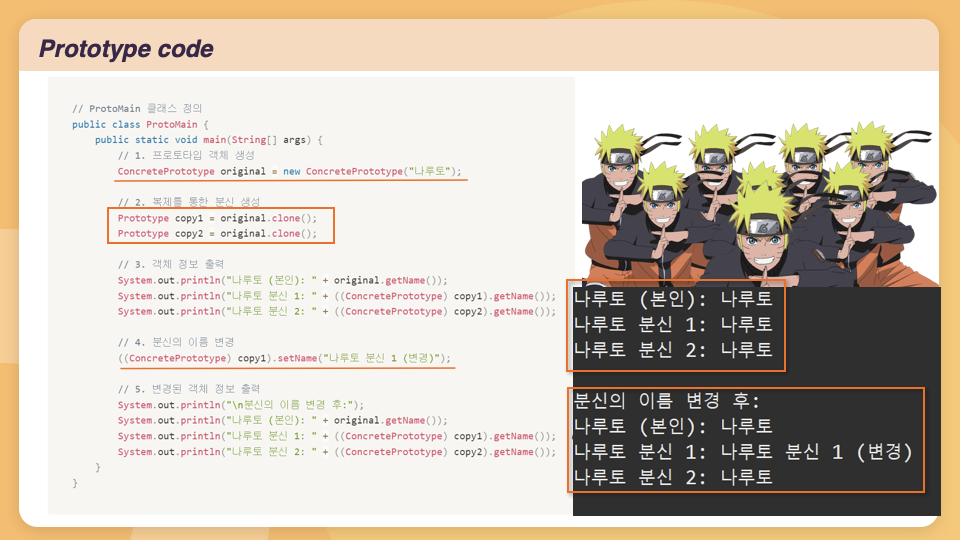Click the copy2 println line under comment 5

[337, 452]
